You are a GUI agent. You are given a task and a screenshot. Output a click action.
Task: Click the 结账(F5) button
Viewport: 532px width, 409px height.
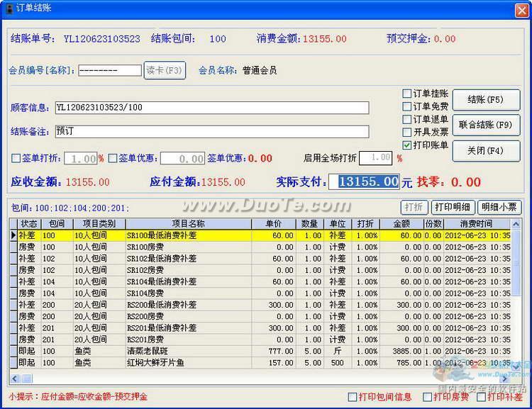click(x=486, y=100)
